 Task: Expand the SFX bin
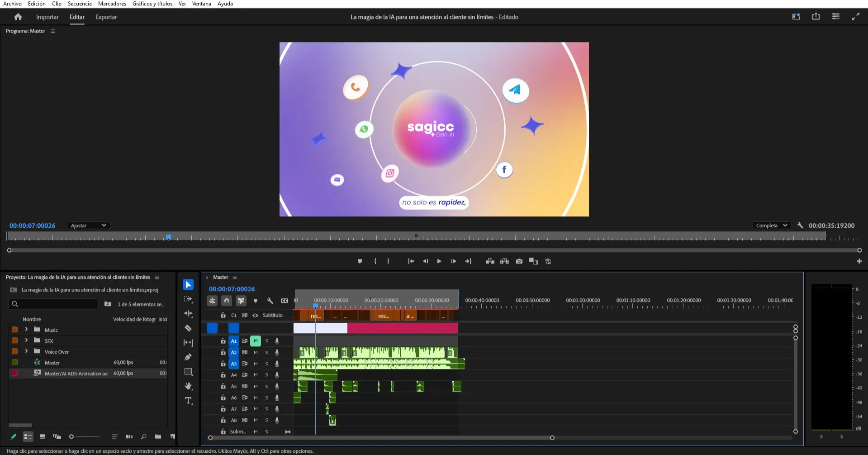point(26,340)
